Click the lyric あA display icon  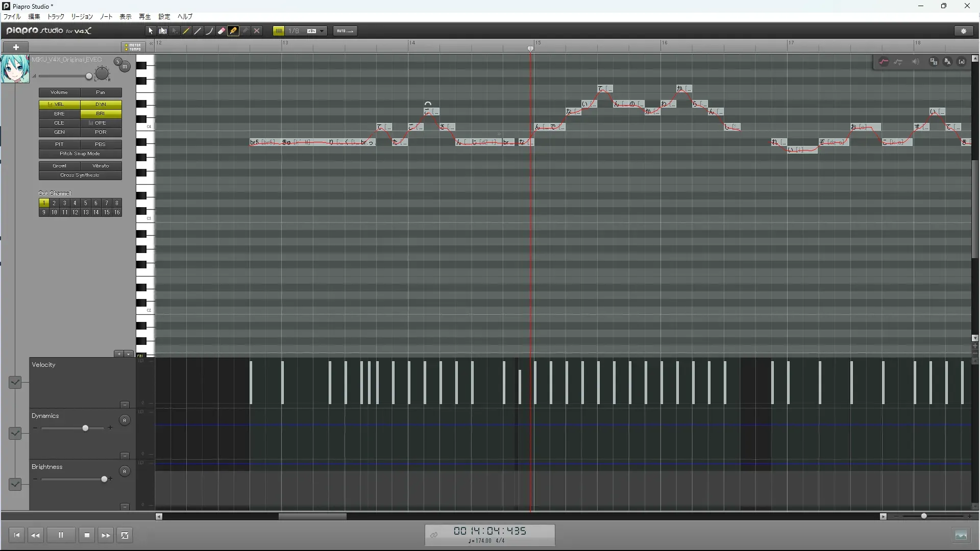[947, 62]
